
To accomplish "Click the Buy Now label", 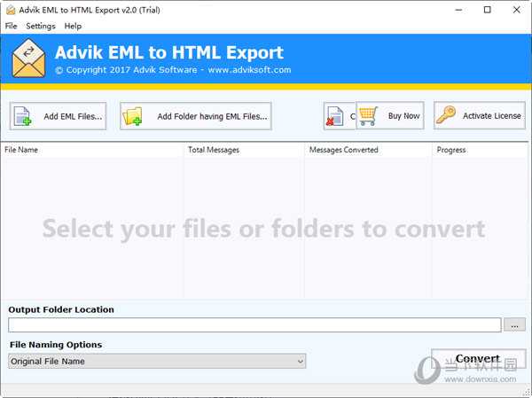I will point(403,116).
